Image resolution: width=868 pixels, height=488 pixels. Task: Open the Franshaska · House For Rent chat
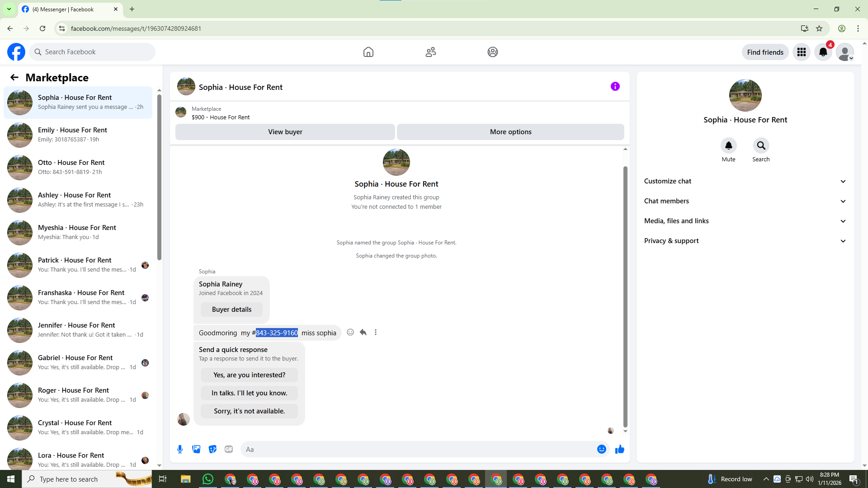coord(78,298)
